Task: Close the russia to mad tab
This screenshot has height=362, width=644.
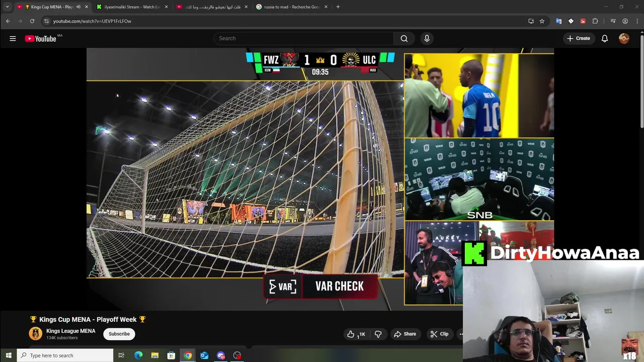Action: click(x=326, y=7)
